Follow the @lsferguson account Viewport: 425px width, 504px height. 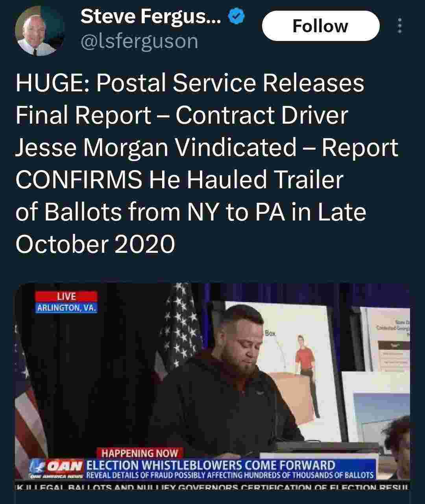pos(321,26)
